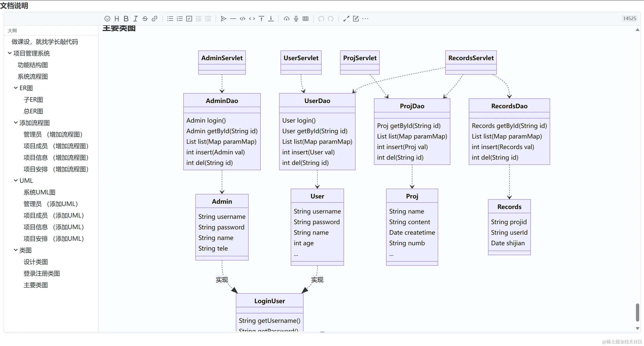Start voice recording with microphone icon
This screenshot has width=644, height=346.
tap(296, 19)
